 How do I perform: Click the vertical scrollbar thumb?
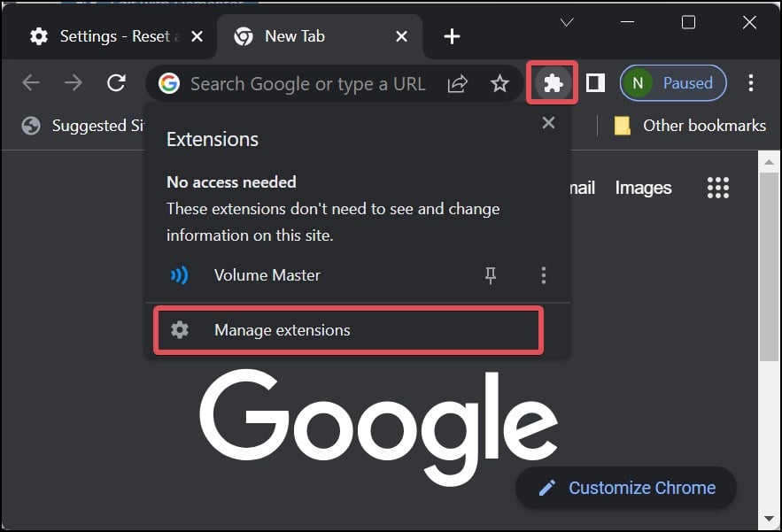pos(769,266)
